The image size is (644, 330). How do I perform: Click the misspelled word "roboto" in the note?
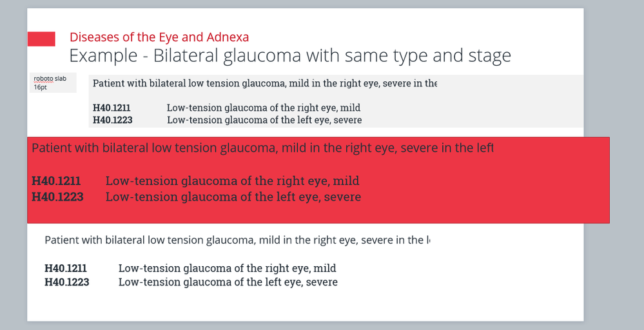coord(43,79)
